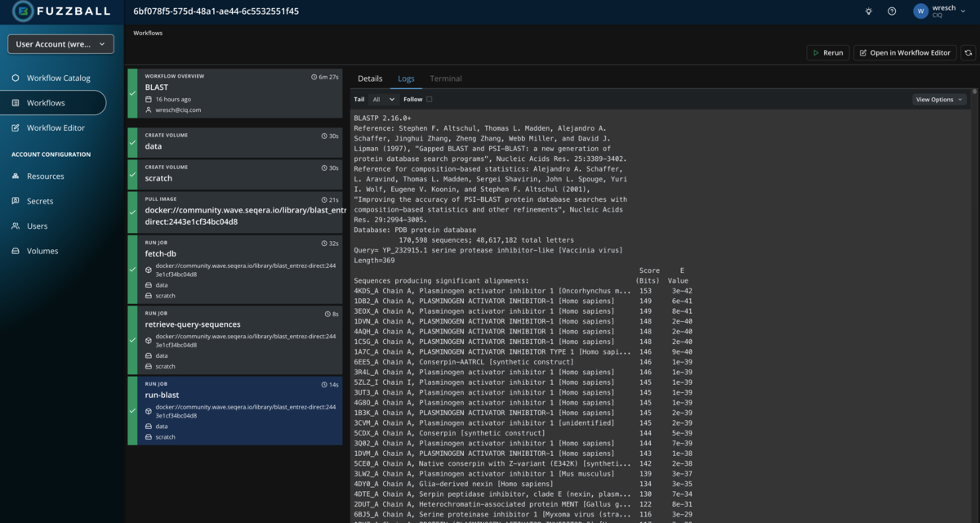
Task: Select the Volumes sidebar icon
Action: tap(16, 251)
